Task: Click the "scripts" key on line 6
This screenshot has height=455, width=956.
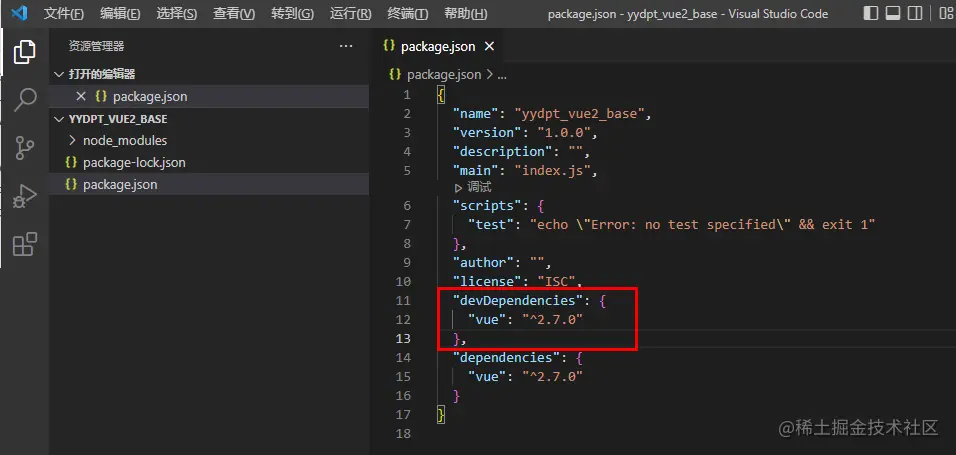Action: (487, 206)
